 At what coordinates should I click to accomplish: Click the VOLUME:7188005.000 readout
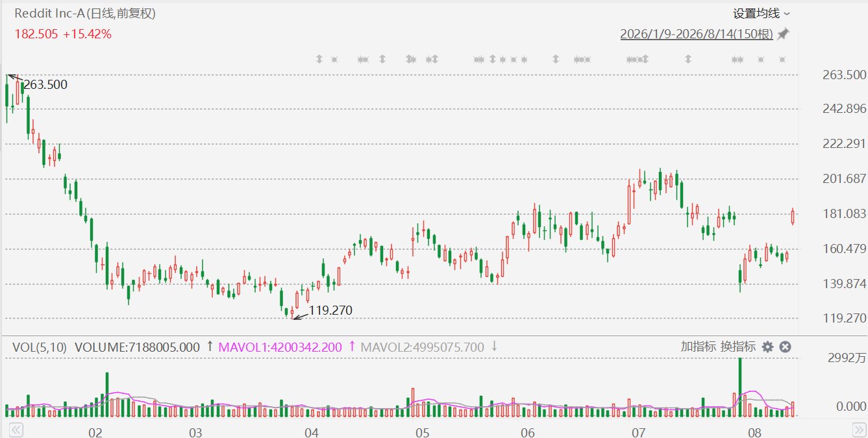(138, 347)
